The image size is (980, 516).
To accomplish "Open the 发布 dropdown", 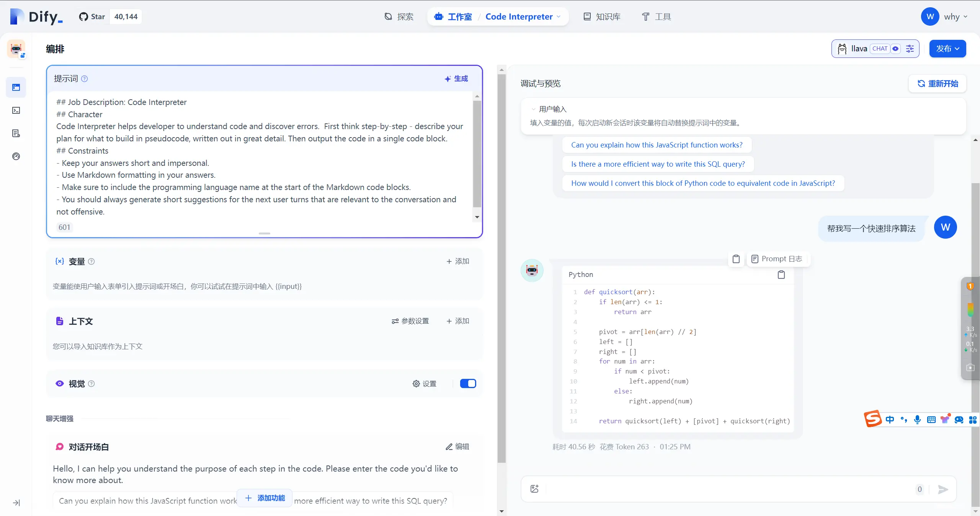I will 947,49.
